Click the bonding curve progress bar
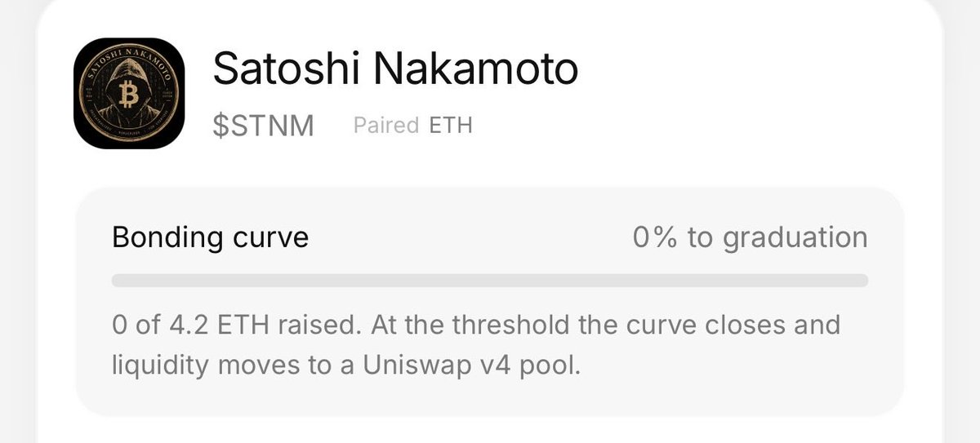The image size is (980, 443). (x=490, y=281)
